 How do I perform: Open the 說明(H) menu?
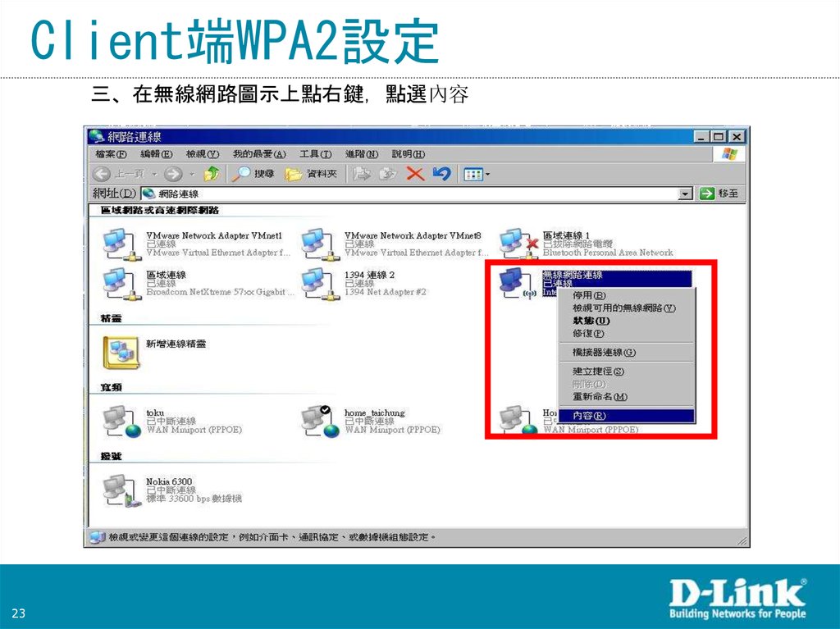pyautogui.click(x=409, y=154)
